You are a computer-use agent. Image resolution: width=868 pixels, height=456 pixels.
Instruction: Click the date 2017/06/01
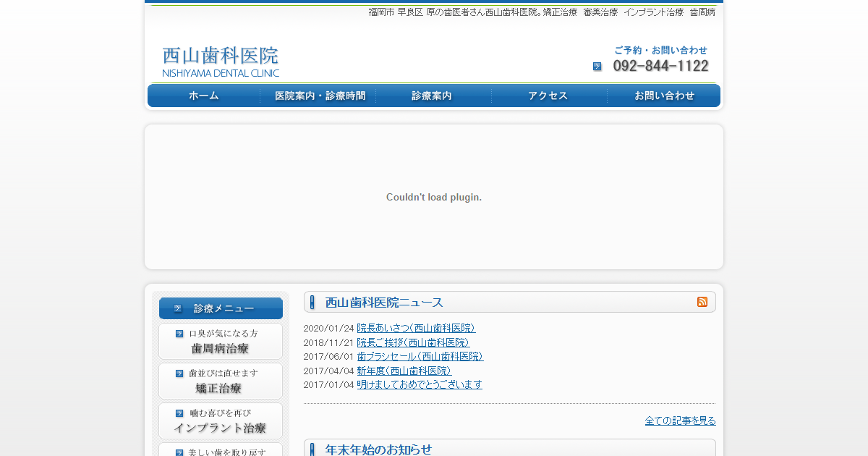(x=328, y=356)
